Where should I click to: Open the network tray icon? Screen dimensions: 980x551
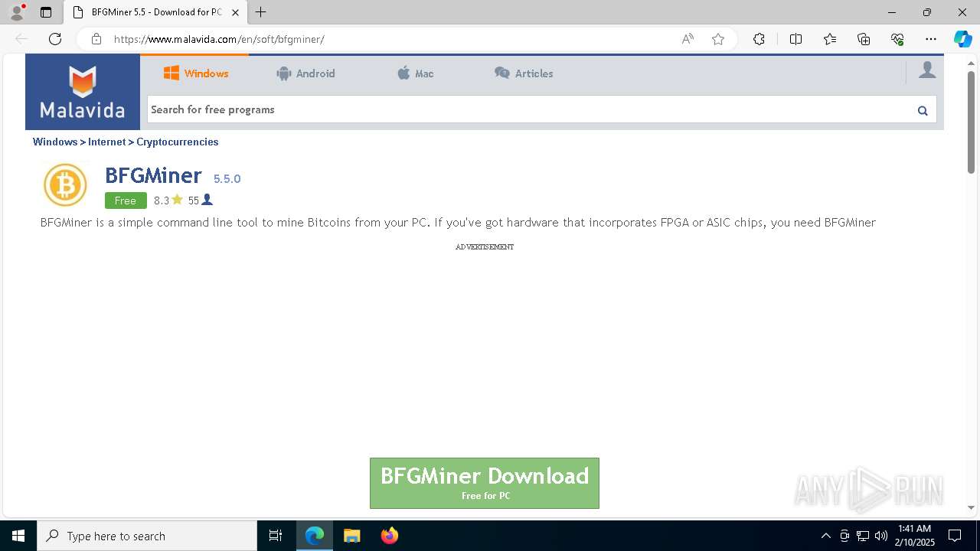click(x=862, y=536)
